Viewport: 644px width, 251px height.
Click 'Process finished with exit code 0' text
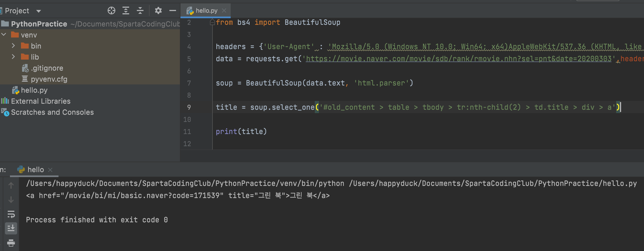pyautogui.click(x=97, y=220)
